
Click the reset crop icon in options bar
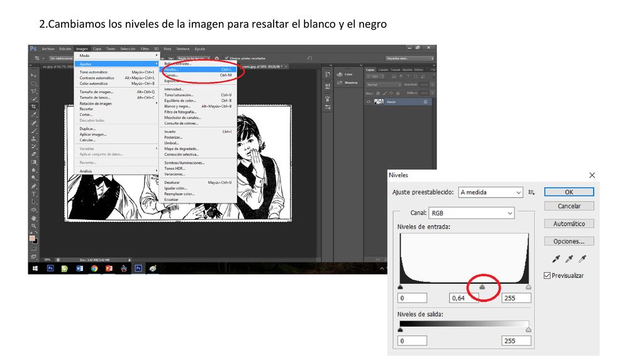(309, 58)
